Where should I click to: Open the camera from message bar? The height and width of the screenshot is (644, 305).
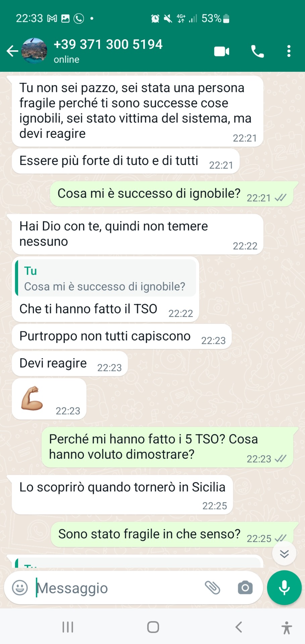click(x=245, y=588)
